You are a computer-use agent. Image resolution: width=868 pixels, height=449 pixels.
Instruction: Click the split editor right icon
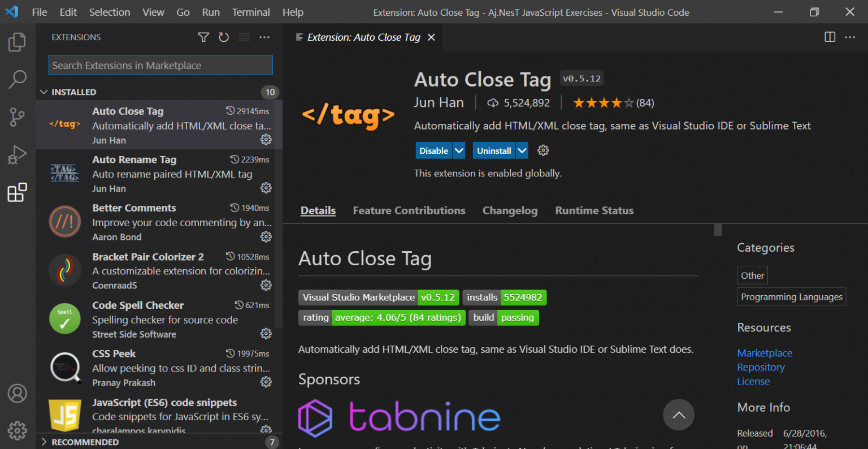(830, 37)
